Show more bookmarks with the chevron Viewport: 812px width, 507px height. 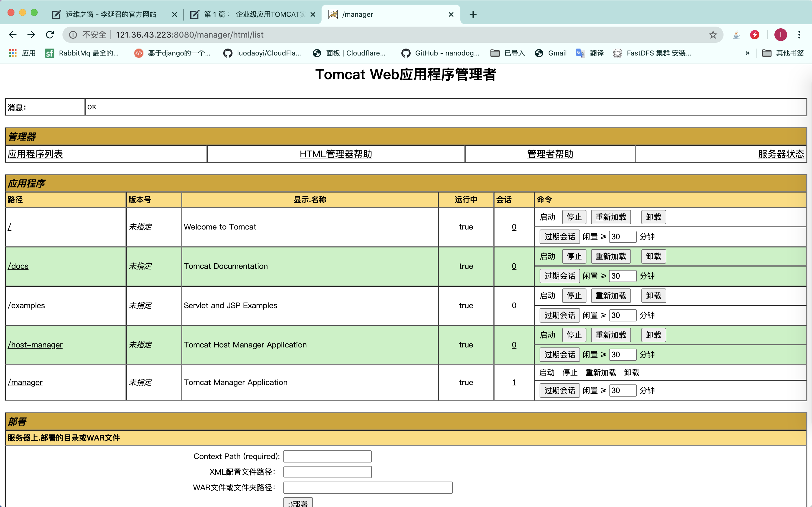(748, 53)
